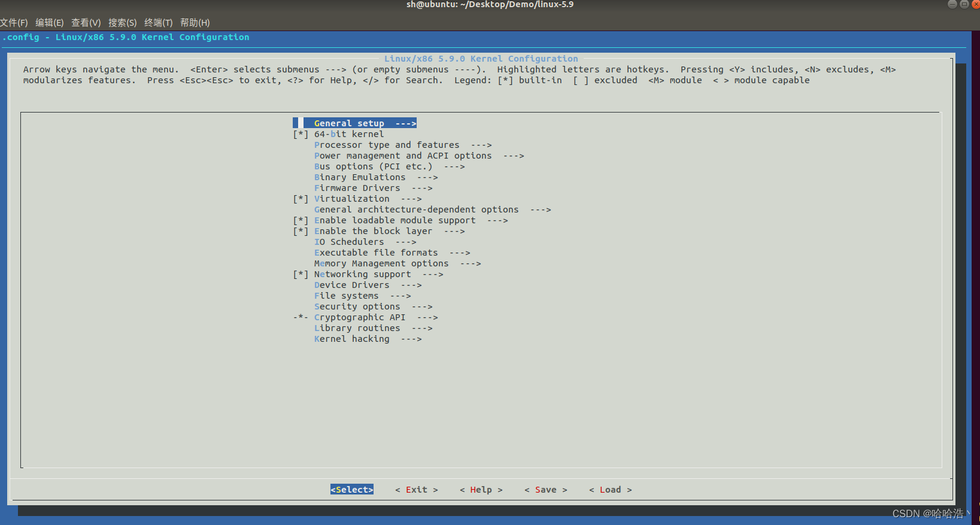Click the Cryptographic API -*- marker
The width and height of the screenshot is (980, 525).
301,317
